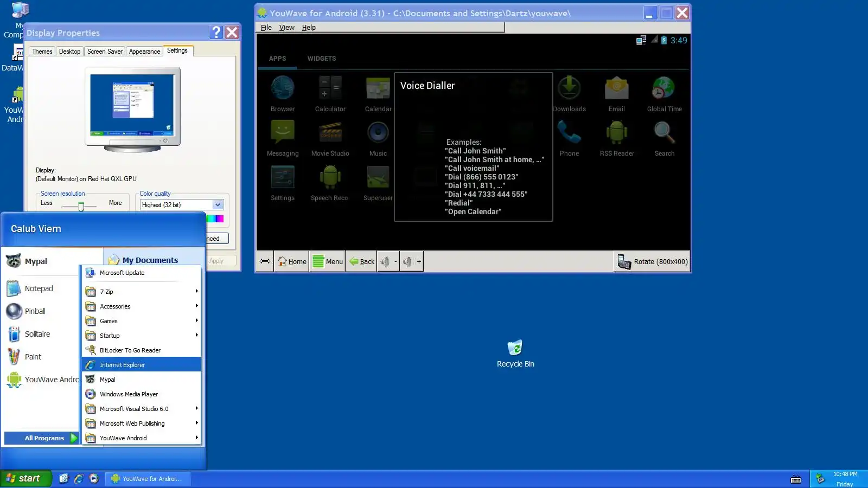The height and width of the screenshot is (488, 868).
Task: Open the Help menu in YouWave
Action: (309, 28)
